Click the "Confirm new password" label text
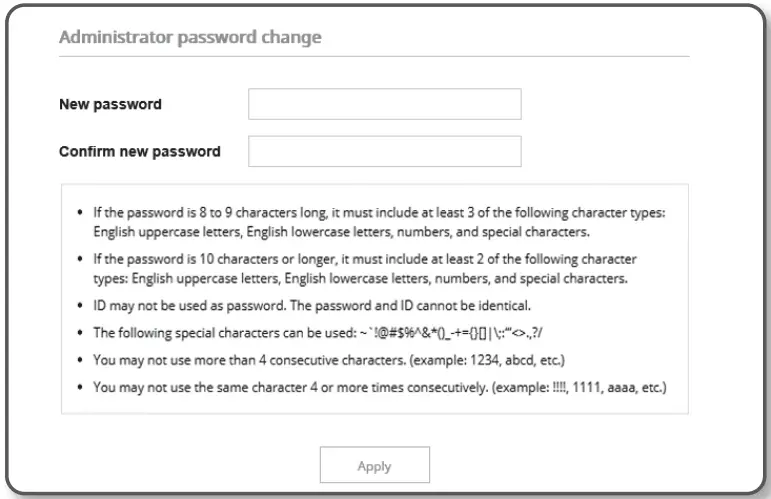 pos(140,152)
